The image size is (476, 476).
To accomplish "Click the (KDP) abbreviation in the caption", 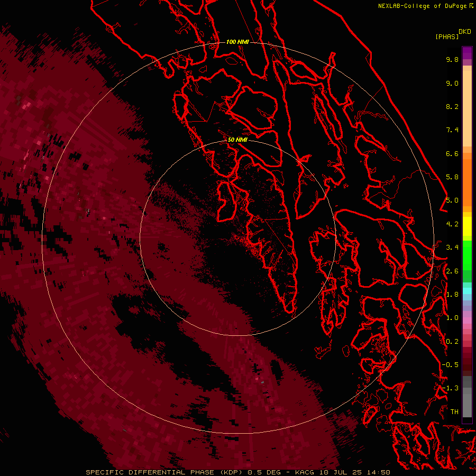I will [231, 472].
